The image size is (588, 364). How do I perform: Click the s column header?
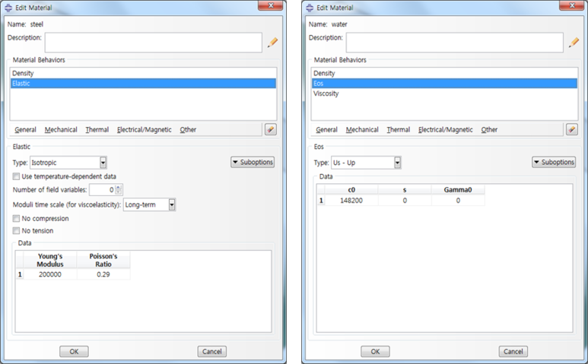(x=405, y=190)
